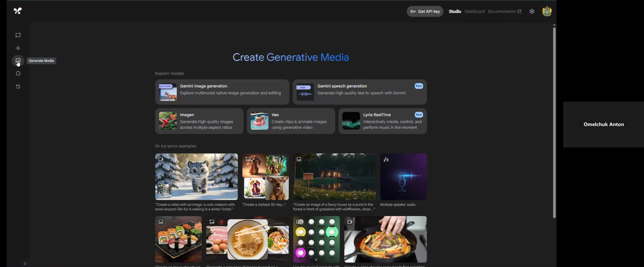The width and height of the screenshot is (644, 267).
Task: Select the Imagen model card
Action: click(199, 121)
